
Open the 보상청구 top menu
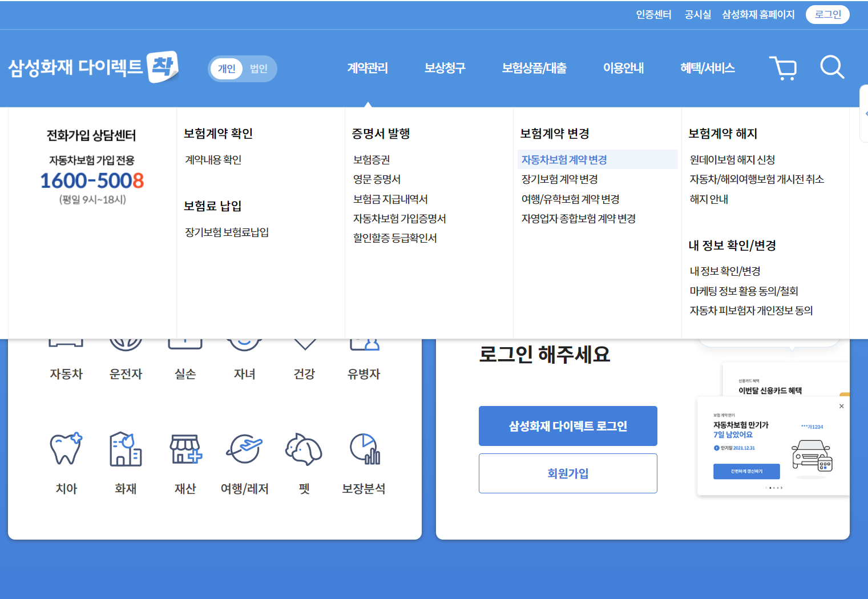(x=445, y=68)
